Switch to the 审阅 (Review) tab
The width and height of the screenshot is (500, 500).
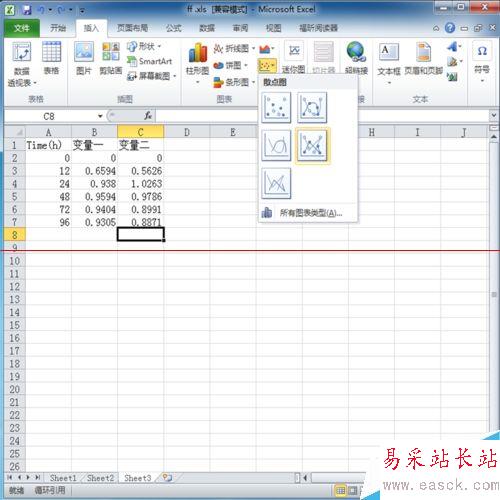point(240,28)
